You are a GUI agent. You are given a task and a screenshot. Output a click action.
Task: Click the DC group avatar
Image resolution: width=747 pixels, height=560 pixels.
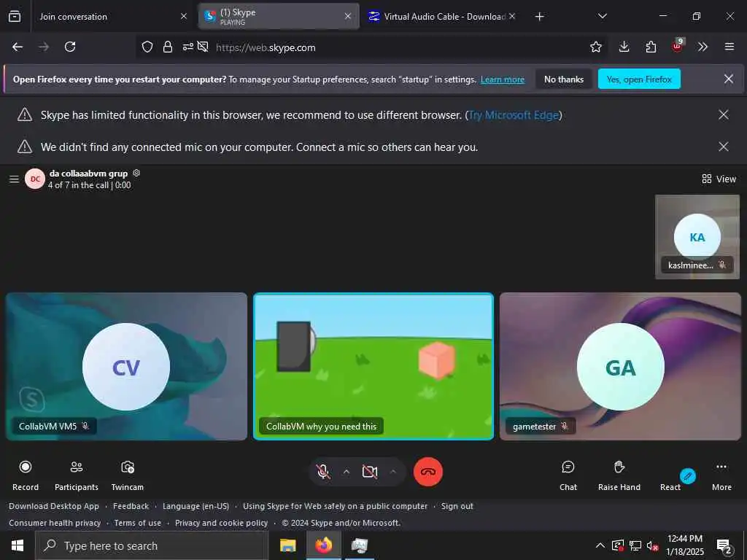pyautogui.click(x=35, y=179)
